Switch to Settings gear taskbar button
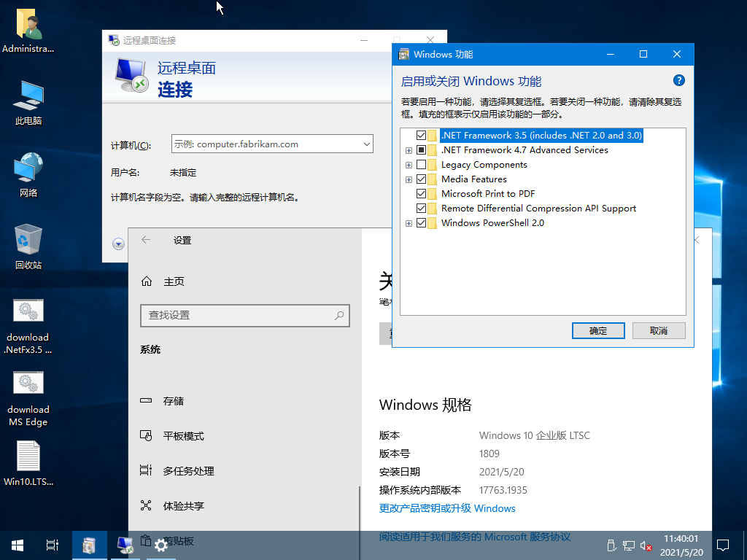 [161, 545]
